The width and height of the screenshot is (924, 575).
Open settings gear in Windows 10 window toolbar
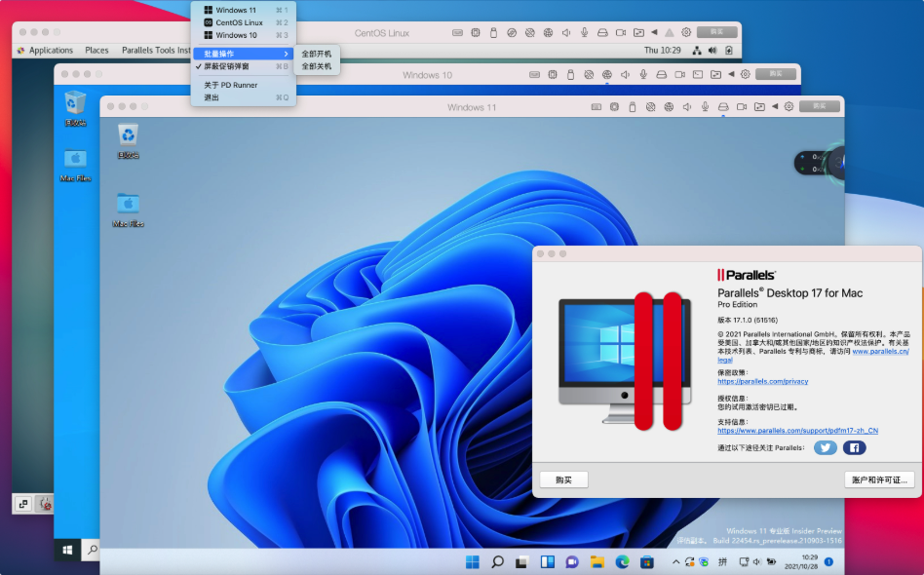[x=746, y=74]
